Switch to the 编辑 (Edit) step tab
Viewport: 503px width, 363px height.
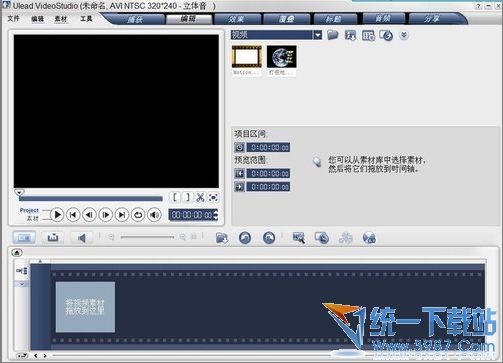[189, 19]
